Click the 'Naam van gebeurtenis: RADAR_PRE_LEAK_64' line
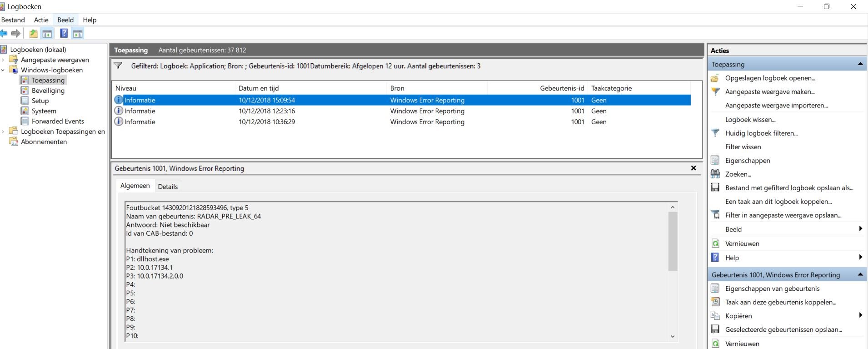The width and height of the screenshot is (868, 349). (x=194, y=216)
